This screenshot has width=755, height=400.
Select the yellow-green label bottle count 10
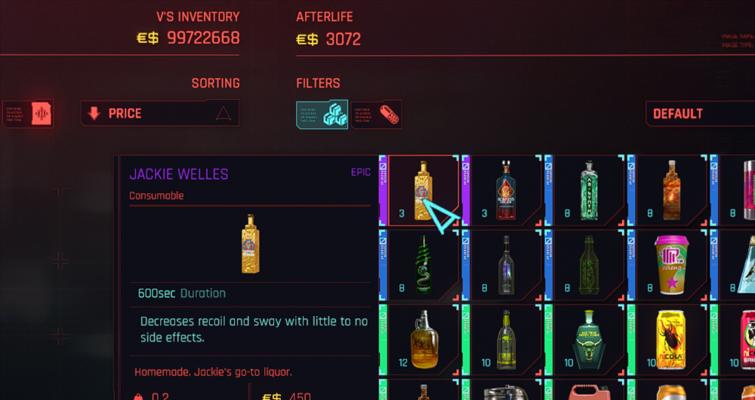pyautogui.click(x=506, y=339)
